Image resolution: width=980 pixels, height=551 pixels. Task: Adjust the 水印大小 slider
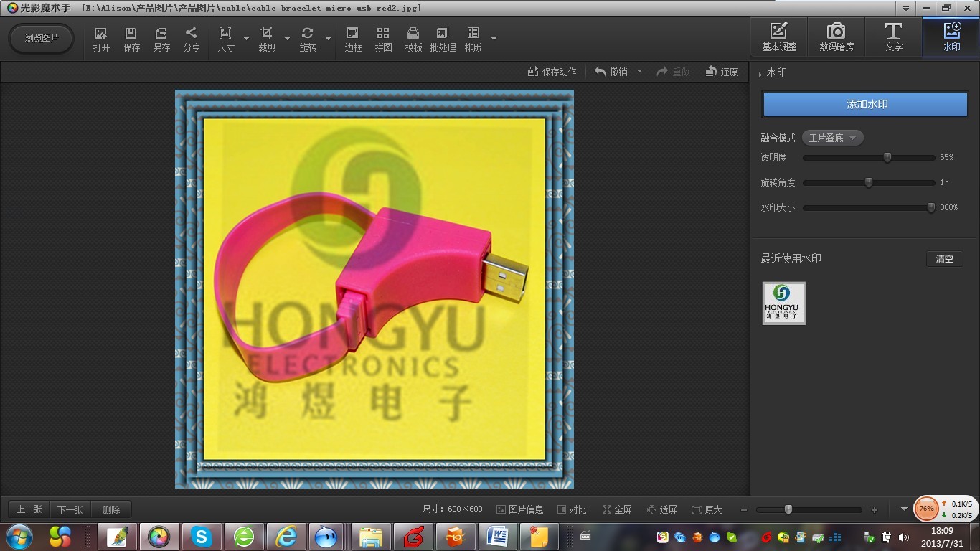931,207
